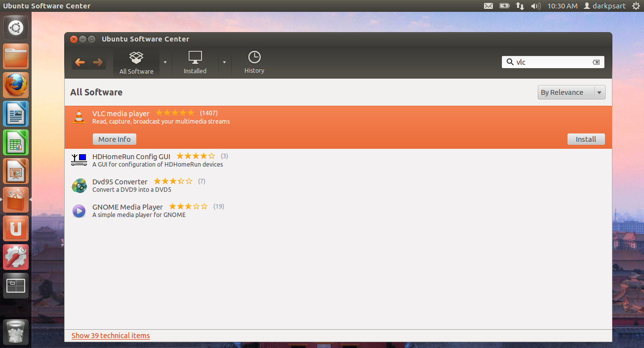Click the VLC star rating
The height and width of the screenshot is (348, 644).
point(175,113)
